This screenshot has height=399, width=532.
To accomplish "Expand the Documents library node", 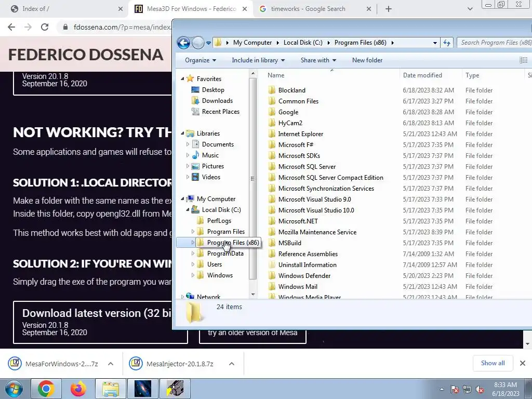I will click(188, 144).
